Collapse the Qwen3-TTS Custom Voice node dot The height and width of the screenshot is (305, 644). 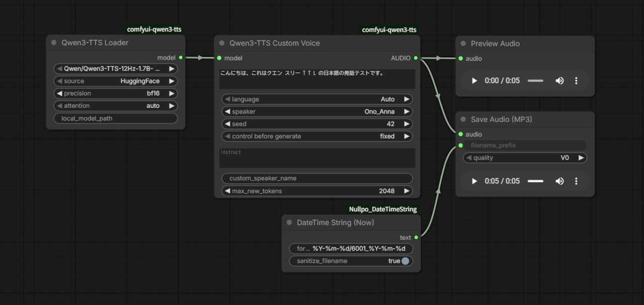(x=222, y=43)
